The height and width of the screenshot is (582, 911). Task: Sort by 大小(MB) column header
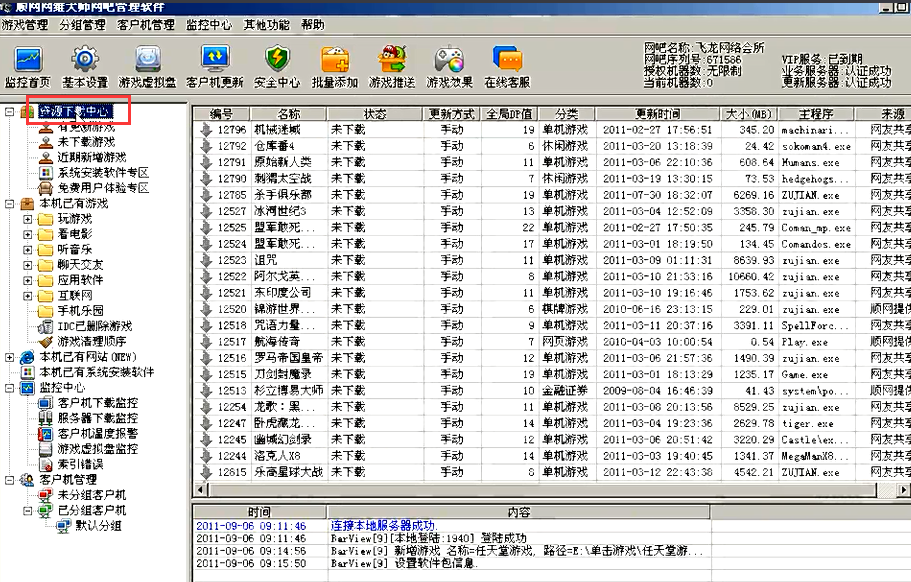(x=749, y=114)
